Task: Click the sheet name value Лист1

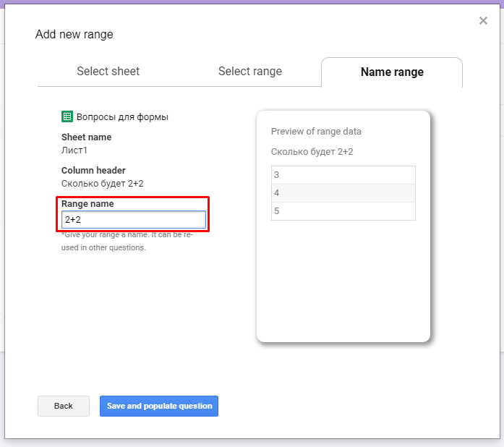Action: (74, 150)
